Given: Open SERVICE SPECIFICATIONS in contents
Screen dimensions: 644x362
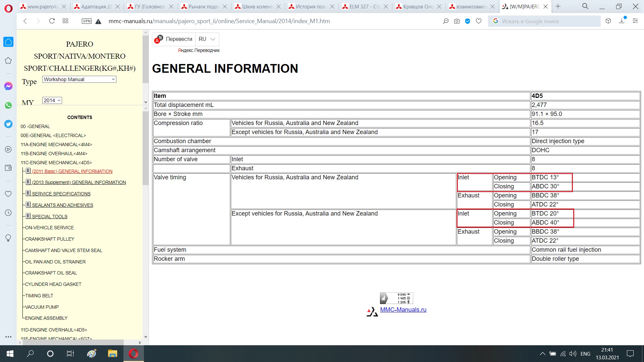Looking at the screenshot, I should [x=61, y=194].
